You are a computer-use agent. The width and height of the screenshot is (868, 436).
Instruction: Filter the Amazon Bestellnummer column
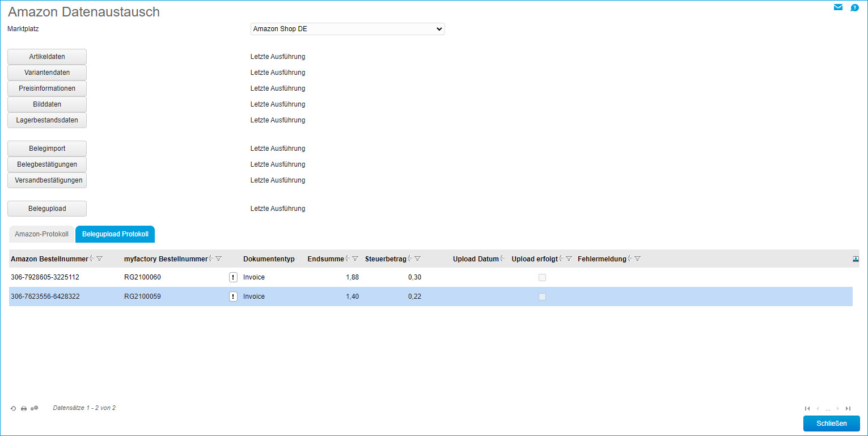click(100, 259)
